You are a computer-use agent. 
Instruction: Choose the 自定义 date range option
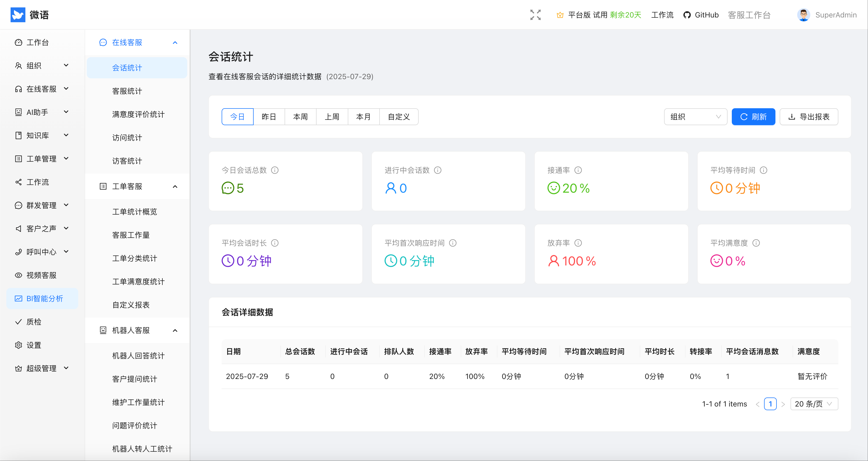click(399, 117)
